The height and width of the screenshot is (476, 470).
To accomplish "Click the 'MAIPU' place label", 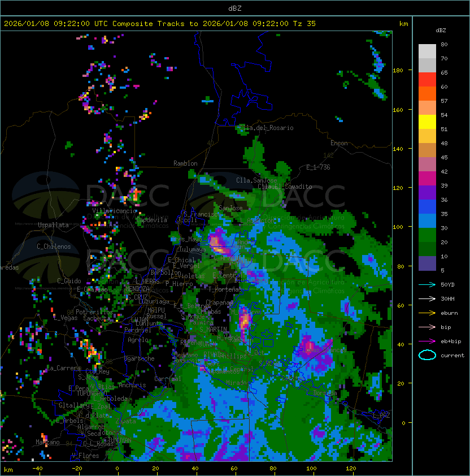I will [x=156, y=310].
